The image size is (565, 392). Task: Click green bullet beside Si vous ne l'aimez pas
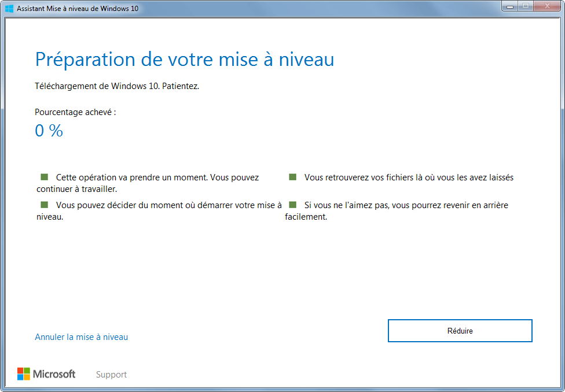tap(292, 205)
